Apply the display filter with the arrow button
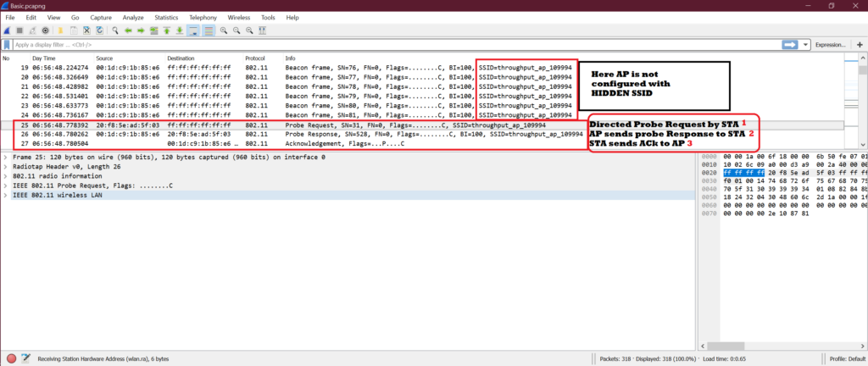The image size is (868, 366). pyautogui.click(x=789, y=44)
